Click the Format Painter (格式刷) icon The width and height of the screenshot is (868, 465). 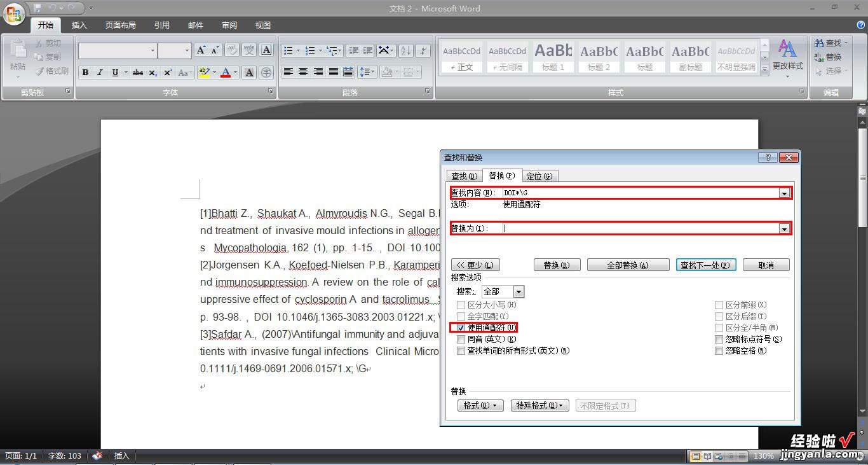(39, 71)
